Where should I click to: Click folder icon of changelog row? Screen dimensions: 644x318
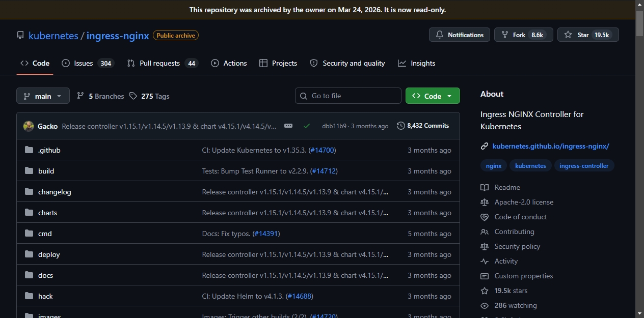29,192
